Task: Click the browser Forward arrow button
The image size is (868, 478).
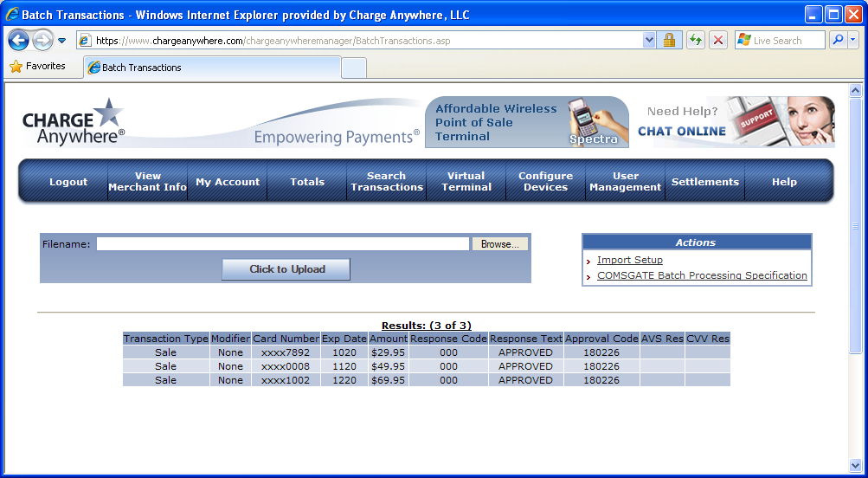Action: 42,40
